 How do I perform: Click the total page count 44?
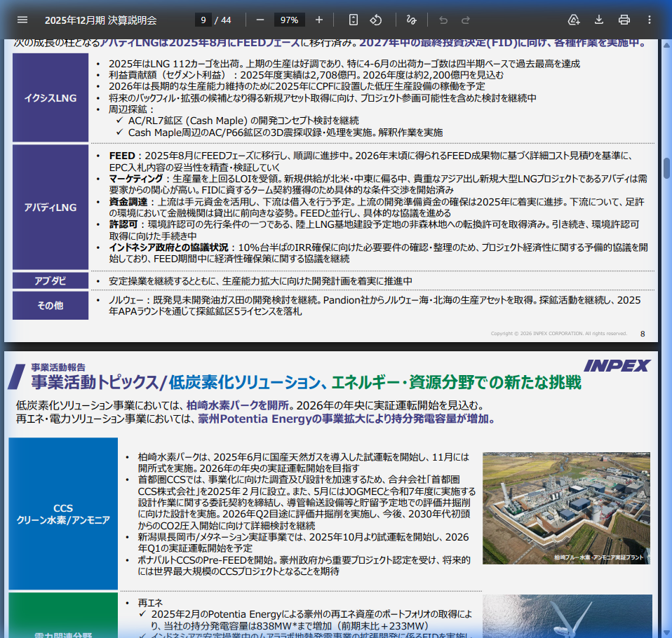point(226,20)
